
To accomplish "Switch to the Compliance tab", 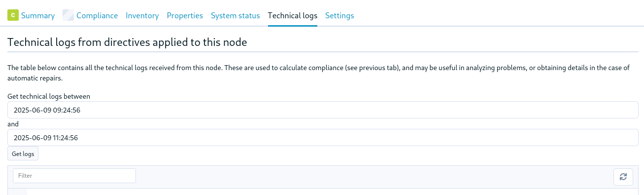I will [x=97, y=15].
